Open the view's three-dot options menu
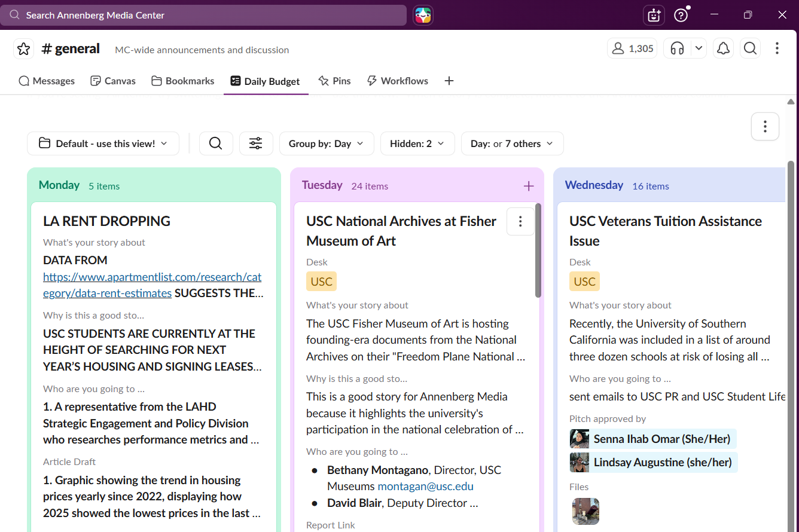Screen dimensions: 799x532 (765, 126)
